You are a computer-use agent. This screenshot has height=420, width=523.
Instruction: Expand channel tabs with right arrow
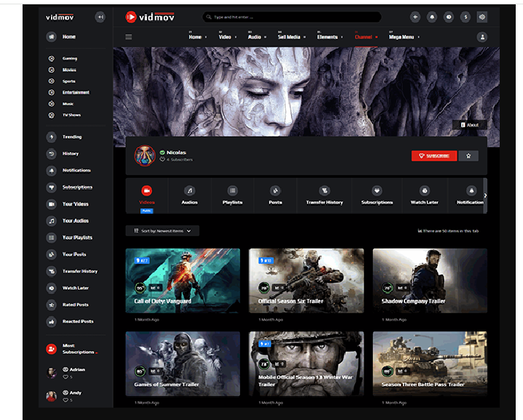coord(485,195)
